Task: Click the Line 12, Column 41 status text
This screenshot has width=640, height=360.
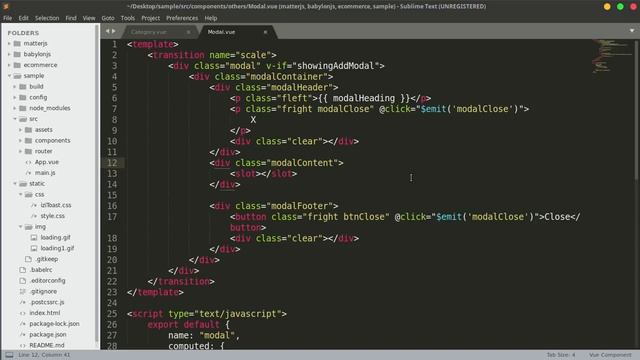Action: point(44,355)
